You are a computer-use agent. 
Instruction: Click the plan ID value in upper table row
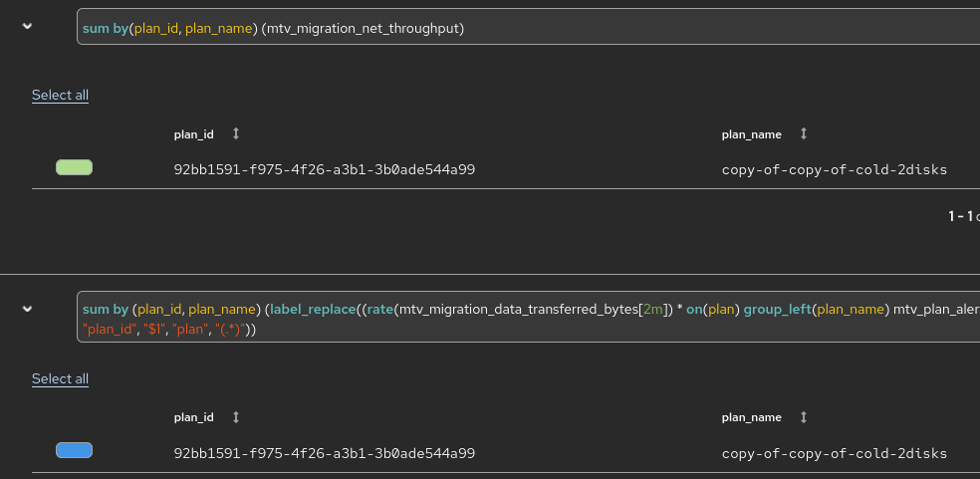click(x=324, y=169)
